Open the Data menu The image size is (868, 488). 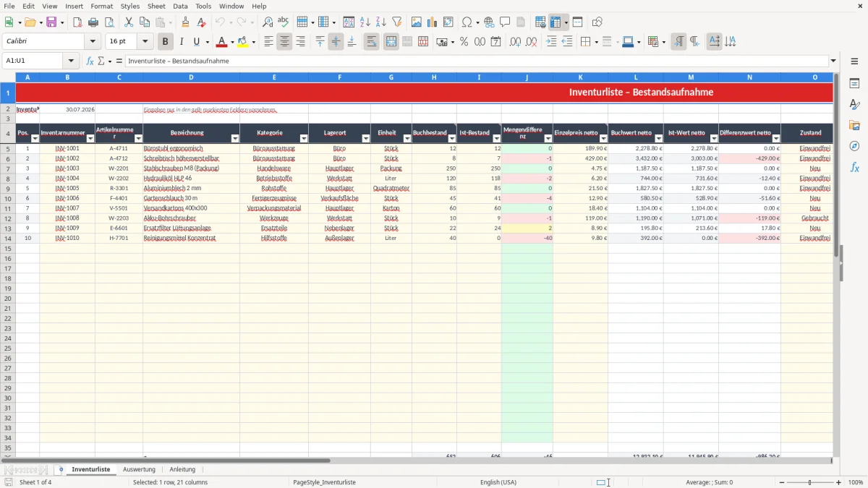pos(180,6)
